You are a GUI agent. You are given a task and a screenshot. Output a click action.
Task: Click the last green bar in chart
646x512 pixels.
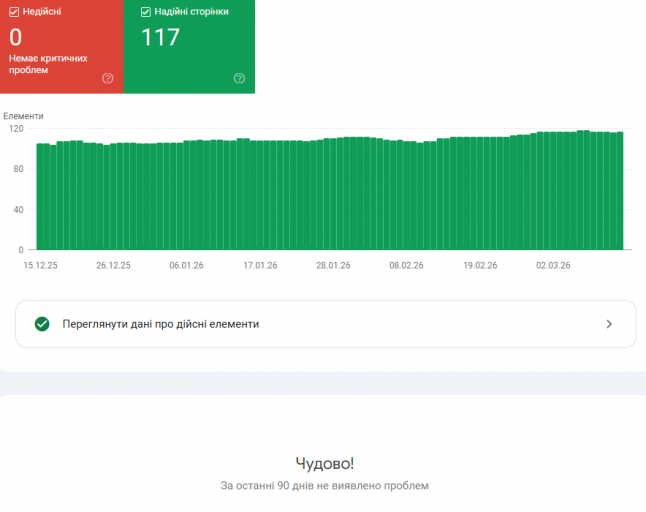[620, 191]
